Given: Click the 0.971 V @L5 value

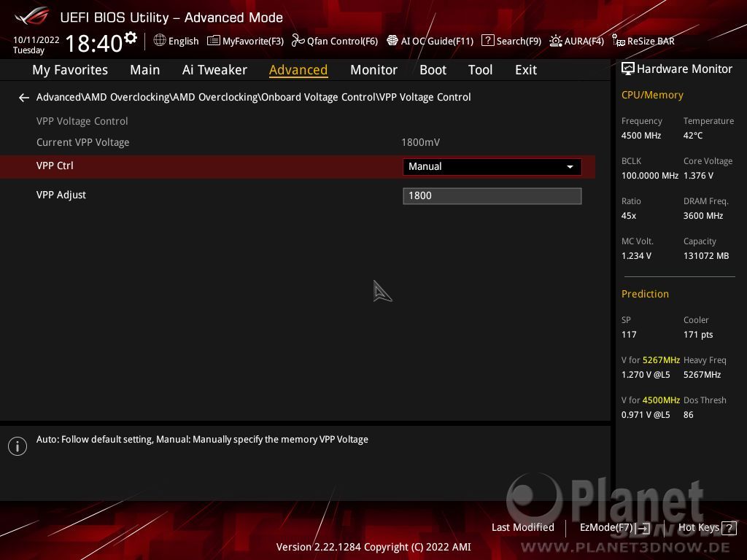Looking at the screenshot, I should (646, 415).
